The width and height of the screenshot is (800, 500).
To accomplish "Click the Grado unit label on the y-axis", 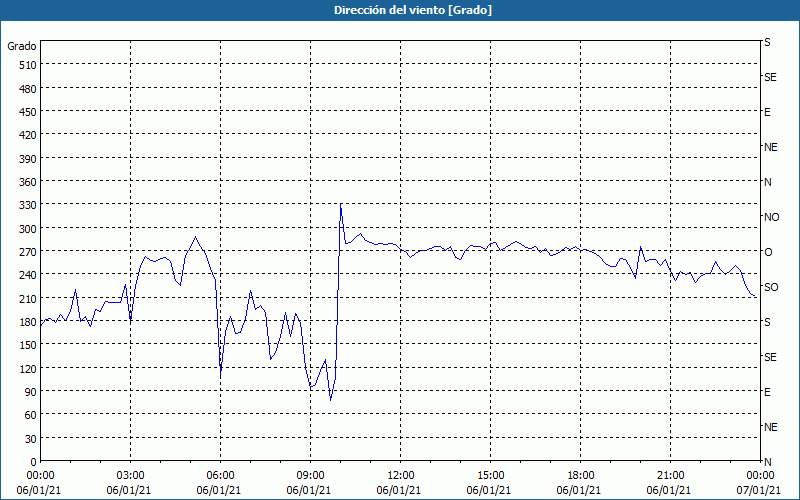I will 22,46.
